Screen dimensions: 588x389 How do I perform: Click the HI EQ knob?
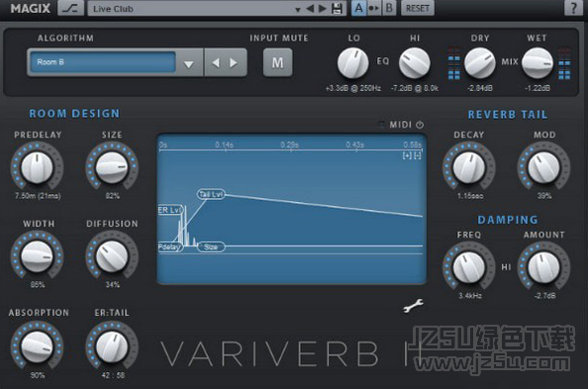[x=415, y=63]
